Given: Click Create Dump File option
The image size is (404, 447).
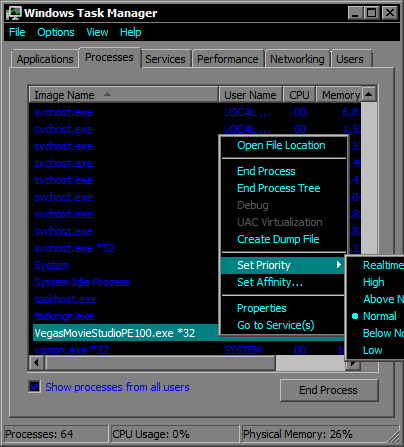Looking at the screenshot, I should tap(278, 239).
